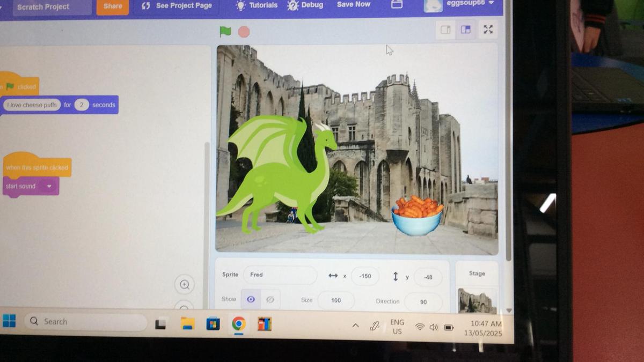This screenshot has height=362, width=644.
Task: Open the My Stuff folder icon
Action: pos(397,4)
